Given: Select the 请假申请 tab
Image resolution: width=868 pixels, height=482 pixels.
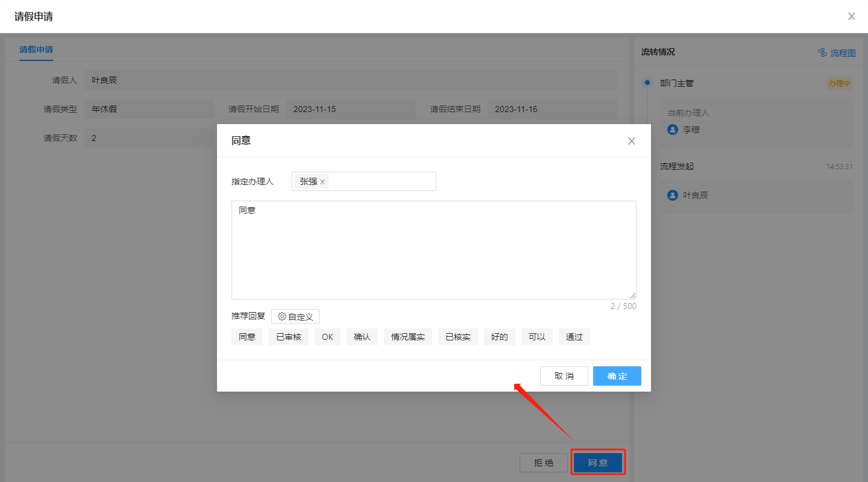Looking at the screenshot, I should click(x=36, y=49).
